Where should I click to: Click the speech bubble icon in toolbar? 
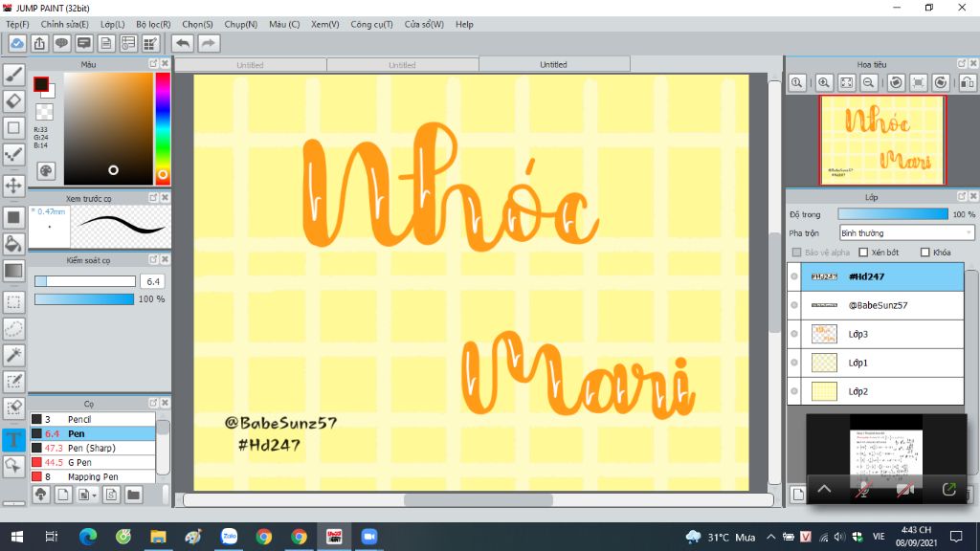point(61,44)
